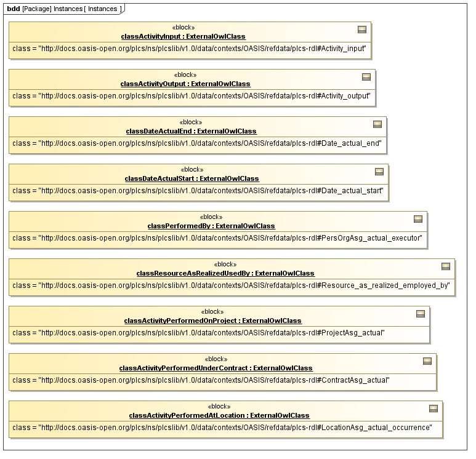Image resolution: width=476 pixels, height=459 pixels.
Task: Click the Date_actual_end class slot value
Action: point(197,143)
